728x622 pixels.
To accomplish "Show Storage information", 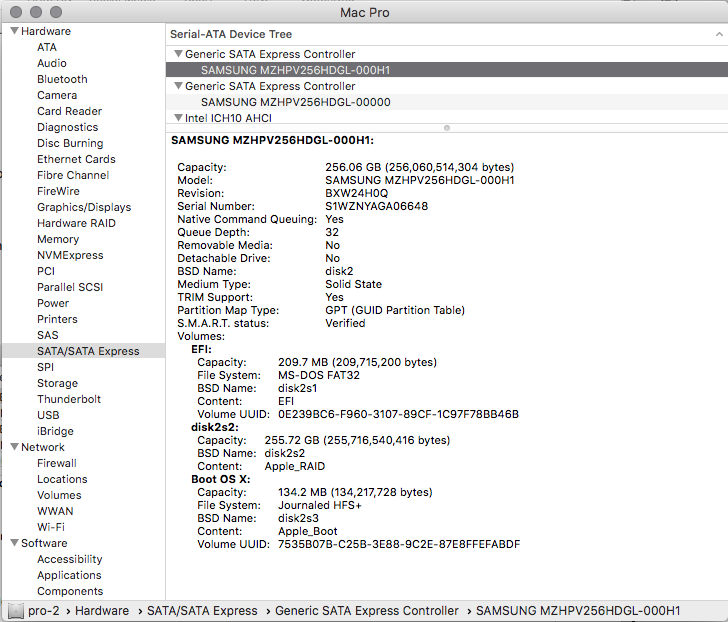I will coord(58,383).
